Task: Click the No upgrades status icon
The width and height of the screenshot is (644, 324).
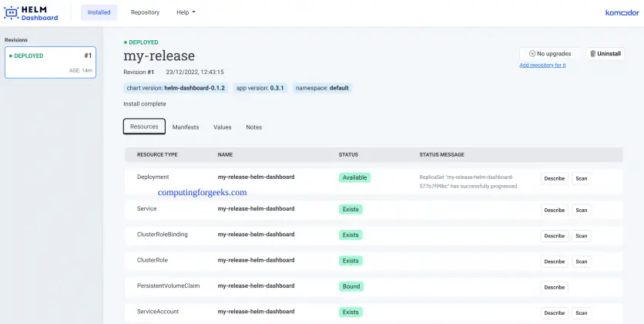Action: (x=532, y=54)
